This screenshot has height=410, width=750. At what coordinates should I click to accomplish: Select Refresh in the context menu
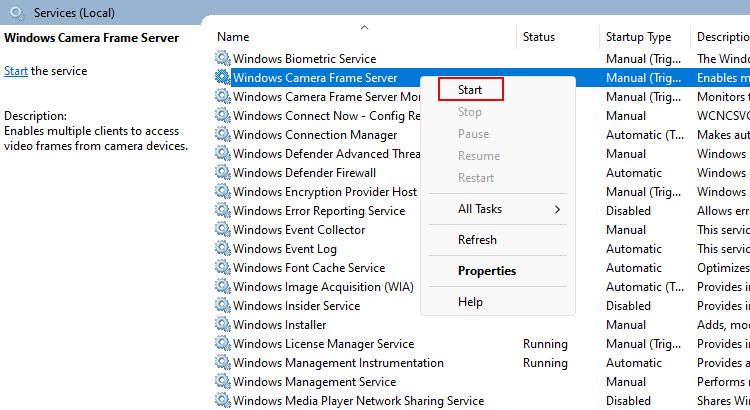(477, 240)
